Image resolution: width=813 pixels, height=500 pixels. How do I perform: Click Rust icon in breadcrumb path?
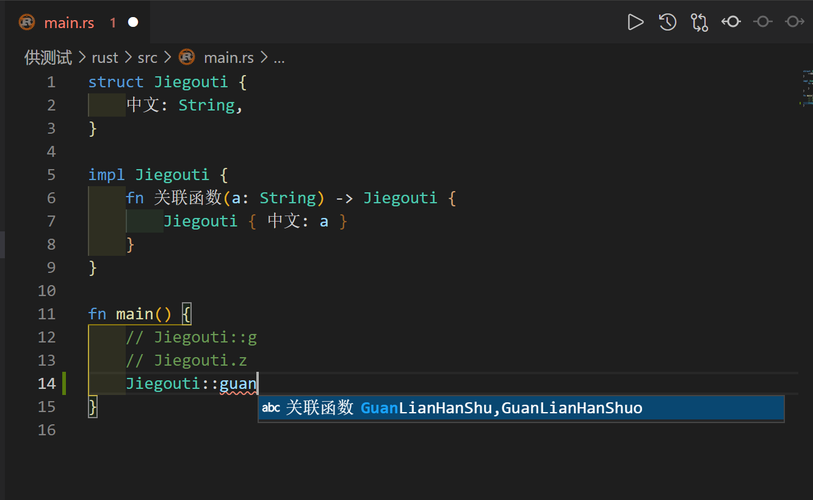pos(187,57)
